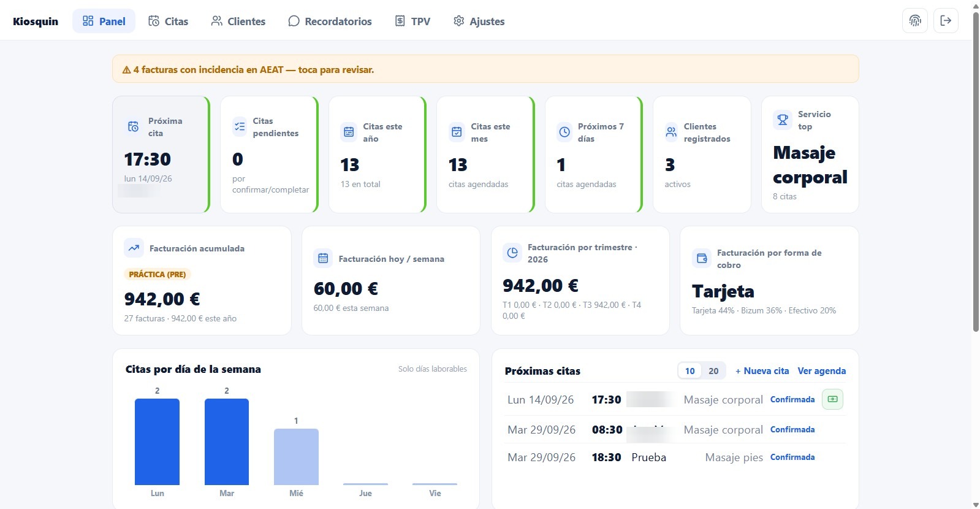Click the Mié bar in weekday chart
The image size is (980, 509).
tap(296, 457)
